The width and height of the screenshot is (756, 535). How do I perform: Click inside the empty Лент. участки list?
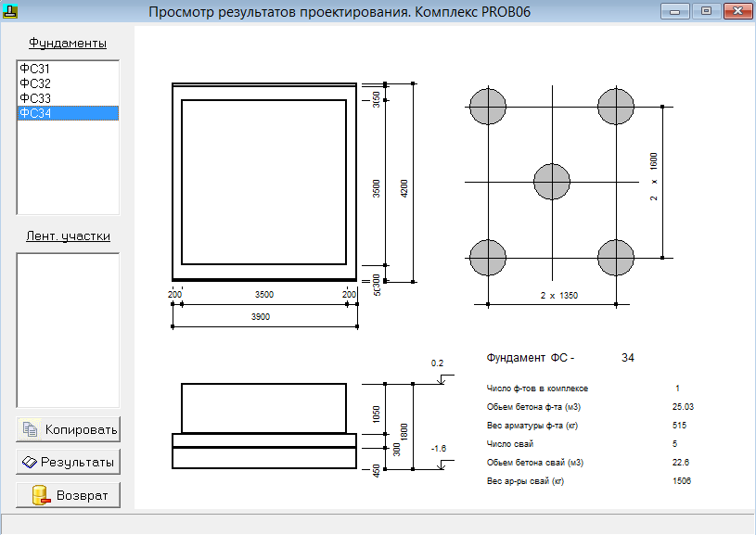tap(68, 331)
